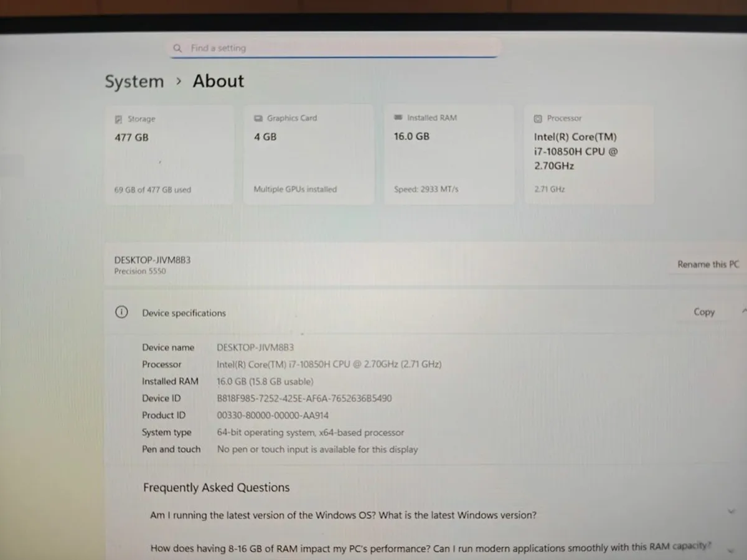The height and width of the screenshot is (560, 747).
Task: Open the 69 GB of 477 GB used storage details
Action: [x=153, y=190]
